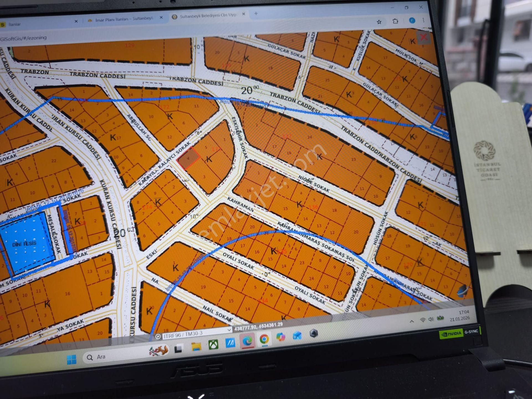Screen dimensions: 532x399
Task: Open File Explorer from the taskbar
Action: point(196,346)
